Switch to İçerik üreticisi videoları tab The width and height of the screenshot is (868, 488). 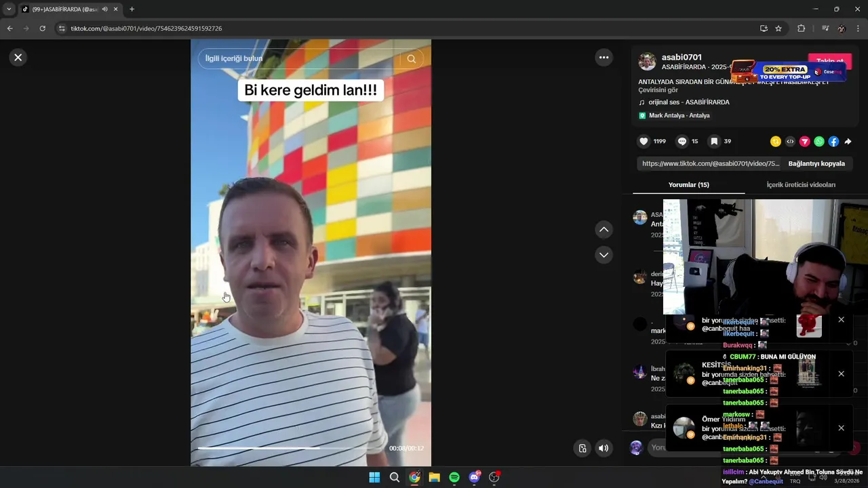tap(801, 184)
